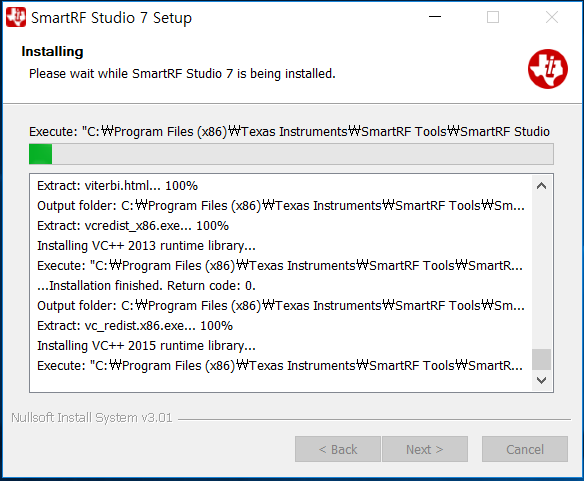Click the log scrollbar track above thumb
Image resolution: width=584 pixels, height=481 pixels.
click(541, 272)
